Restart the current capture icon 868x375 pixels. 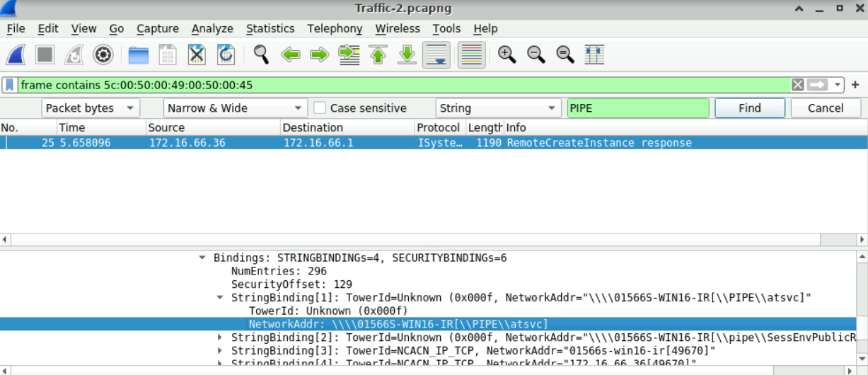pyautogui.click(x=74, y=54)
